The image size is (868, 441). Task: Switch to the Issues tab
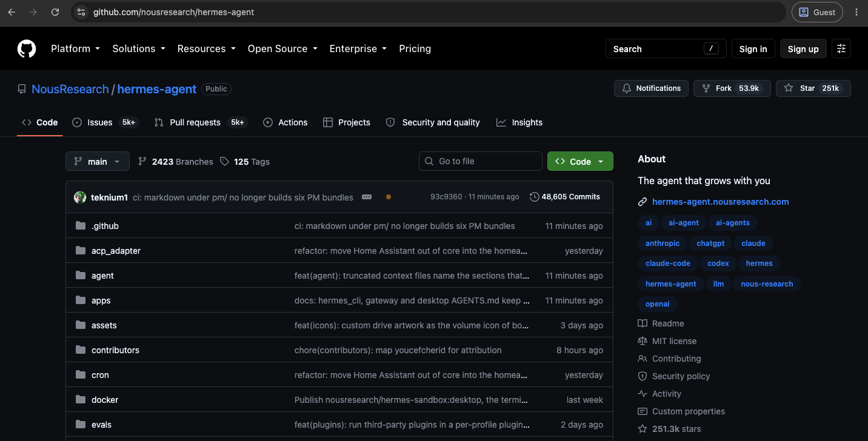click(x=105, y=122)
